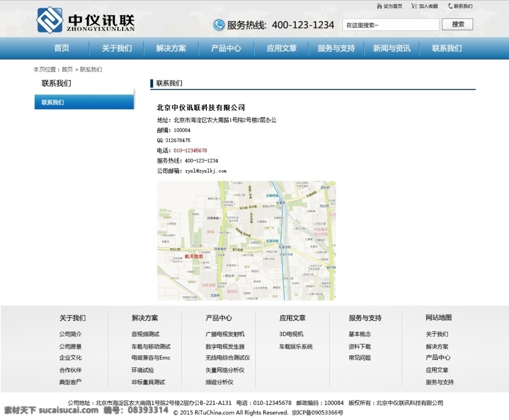
Task: Open 服务与支持 under 网站地图
Action: pyautogui.click(x=440, y=382)
